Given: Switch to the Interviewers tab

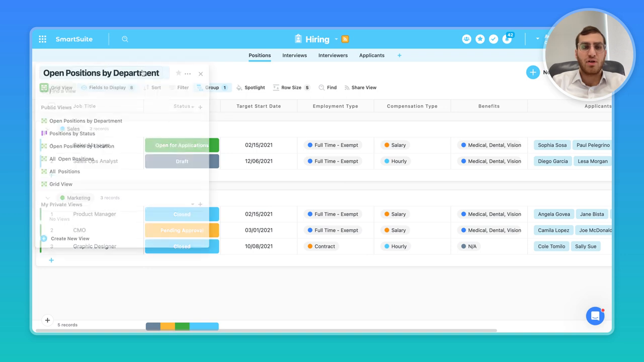Looking at the screenshot, I should [333, 55].
